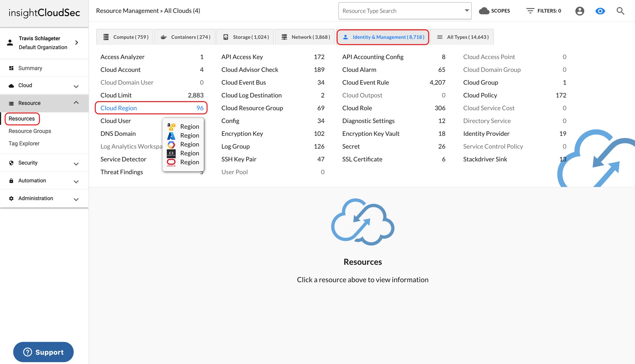635x364 pixels.
Task: Open the Cloud Advisor Check resource type
Action: 273,70
